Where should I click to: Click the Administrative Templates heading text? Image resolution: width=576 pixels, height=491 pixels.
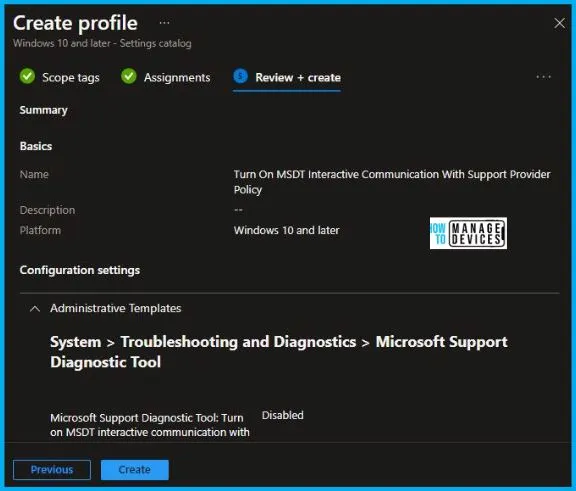[116, 308]
